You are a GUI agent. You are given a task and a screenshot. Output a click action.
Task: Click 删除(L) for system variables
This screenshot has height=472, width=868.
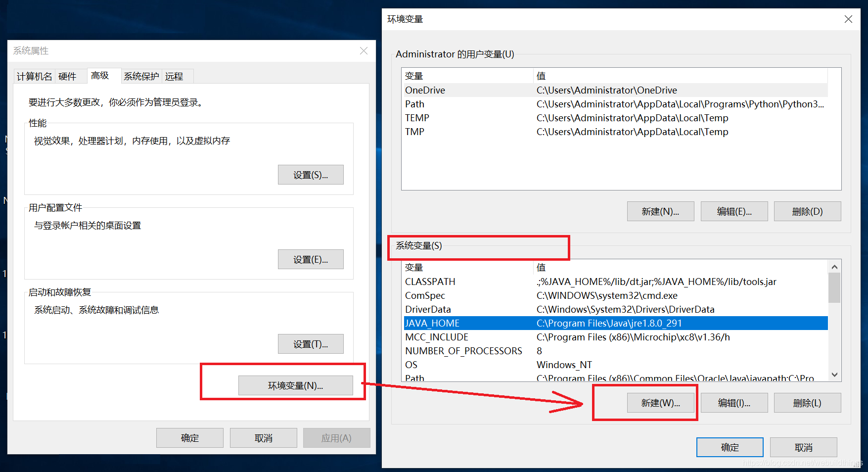coord(808,403)
